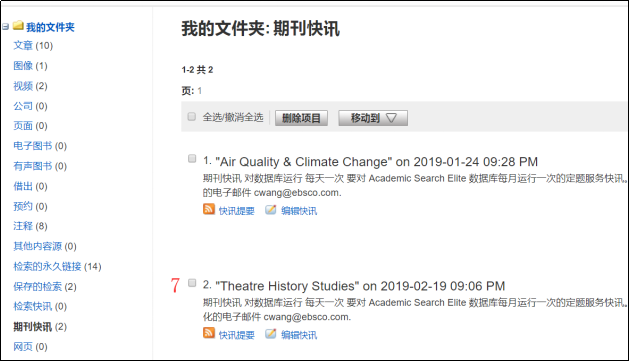This screenshot has width=630, height=362.
Task: Collapse the 我的文件夹 tree node
Action: click(6, 27)
